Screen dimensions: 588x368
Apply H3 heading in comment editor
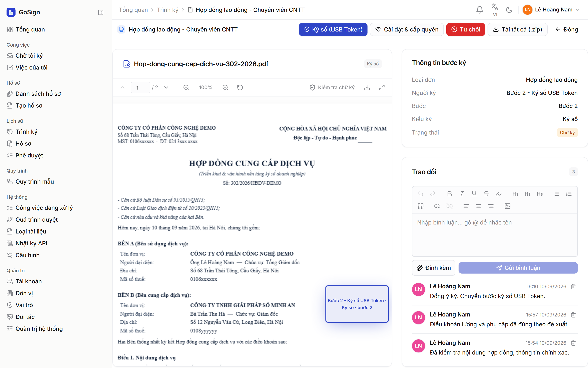(540, 194)
